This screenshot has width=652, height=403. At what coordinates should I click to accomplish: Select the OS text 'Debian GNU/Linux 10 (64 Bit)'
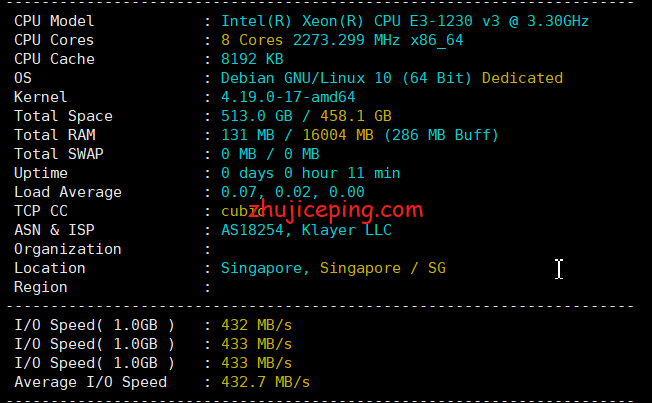pos(346,78)
